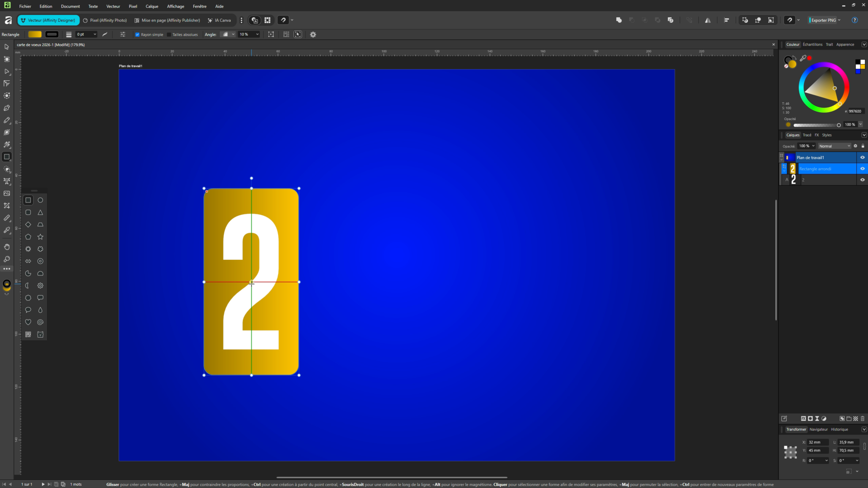This screenshot has width=868, height=488.
Task: Open the stroke width 0 pt dropdown
Action: (95, 34)
